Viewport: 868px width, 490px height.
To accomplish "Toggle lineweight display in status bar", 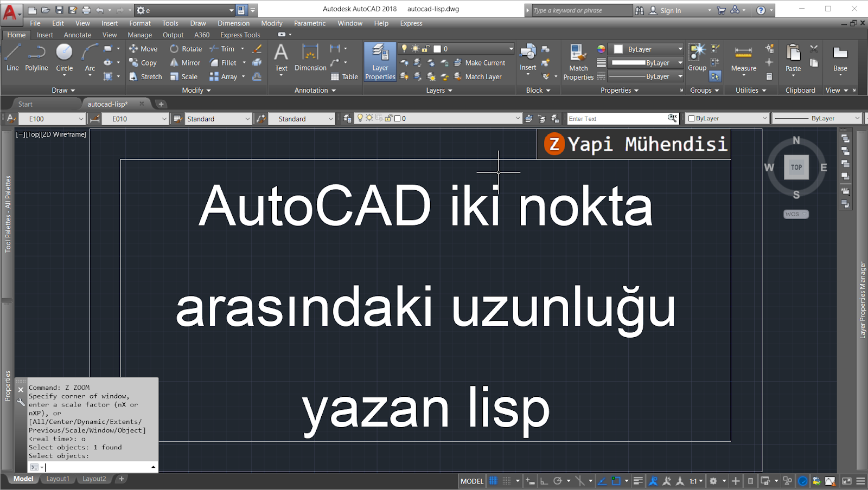I will [638, 481].
